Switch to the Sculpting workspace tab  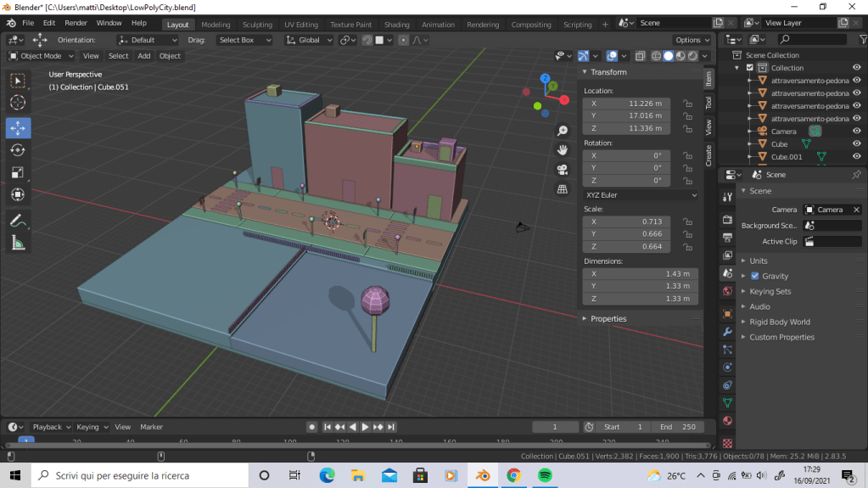click(257, 25)
